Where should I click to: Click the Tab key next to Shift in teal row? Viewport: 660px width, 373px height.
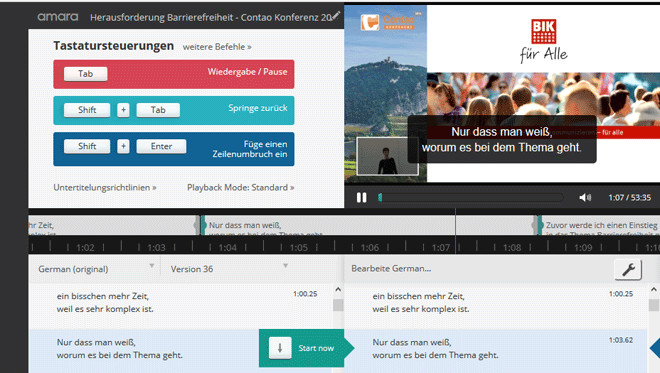click(158, 110)
